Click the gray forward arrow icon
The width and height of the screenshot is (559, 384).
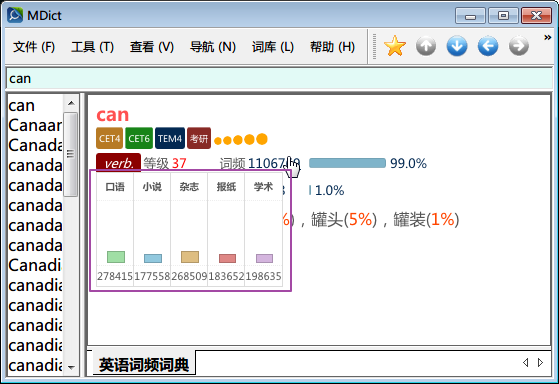[519, 46]
